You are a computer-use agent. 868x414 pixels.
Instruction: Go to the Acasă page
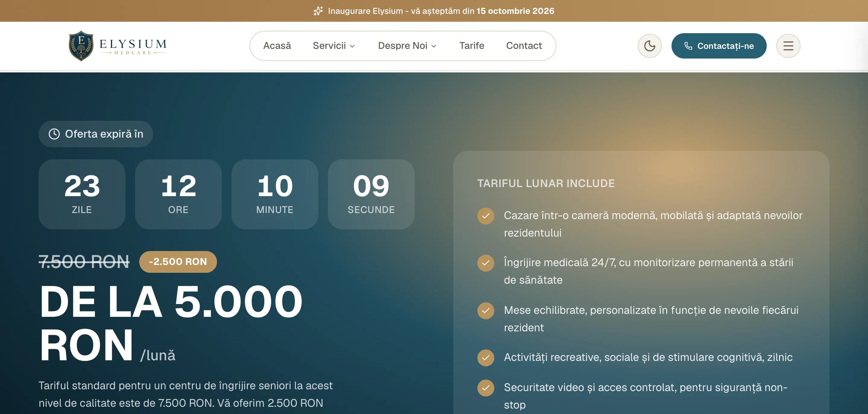click(x=277, y=46)
